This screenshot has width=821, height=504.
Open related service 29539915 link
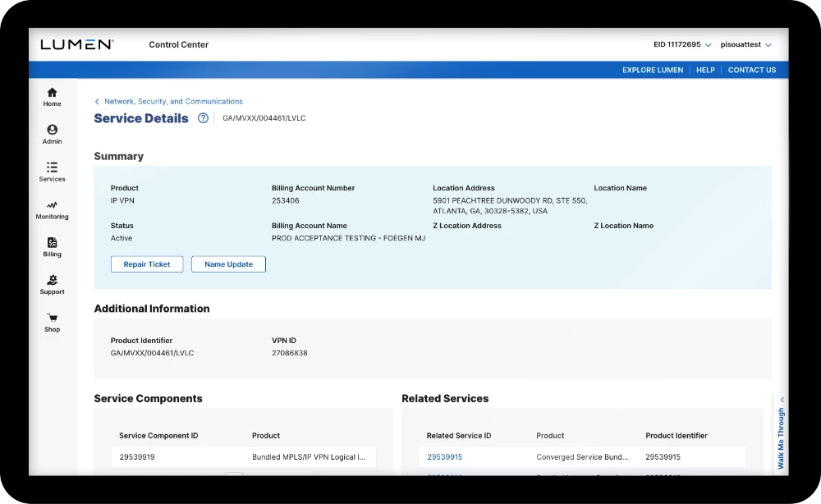(x=444, y=457)
